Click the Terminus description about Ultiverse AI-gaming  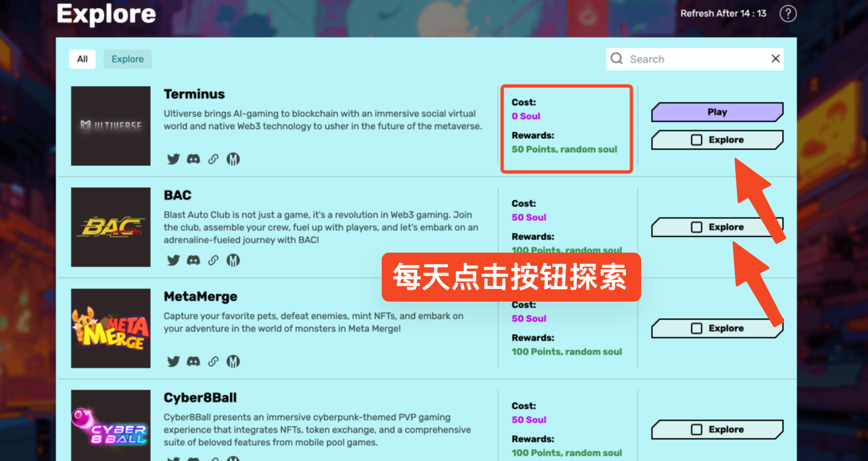323,120
